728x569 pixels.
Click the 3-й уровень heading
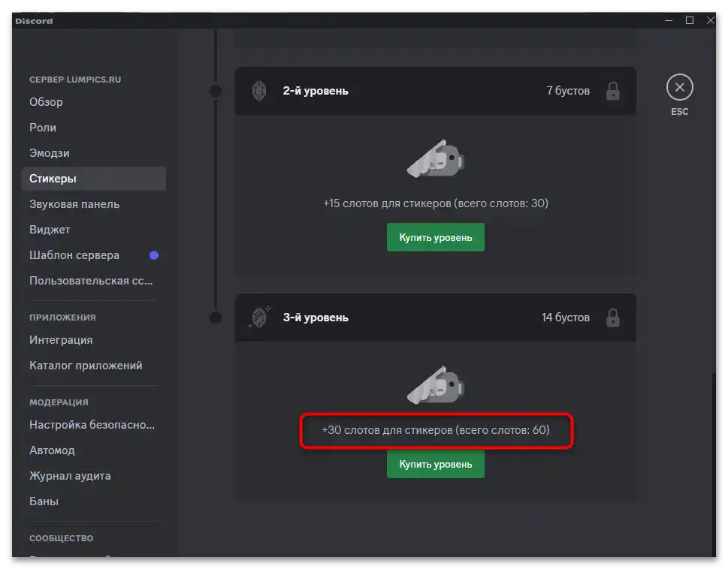[x=316, y=318]
